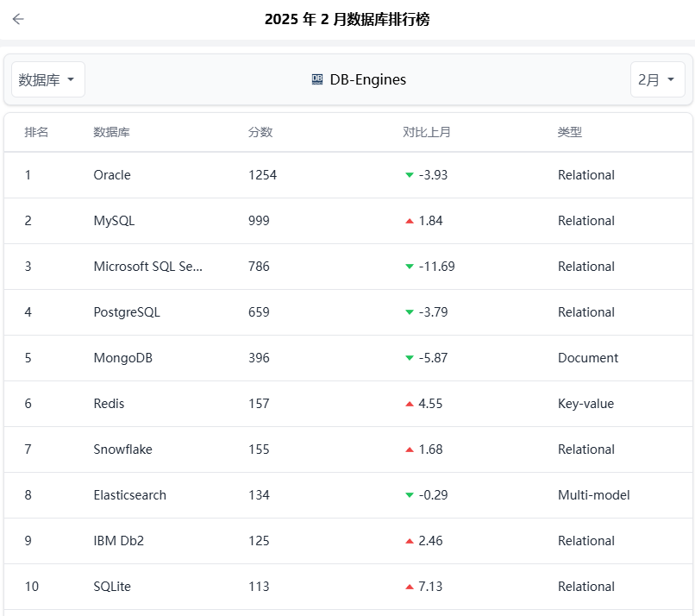The height and width of the screenshot is (616, 695).
Task: Click Snowflake's score 155
Action: point(259,449)
